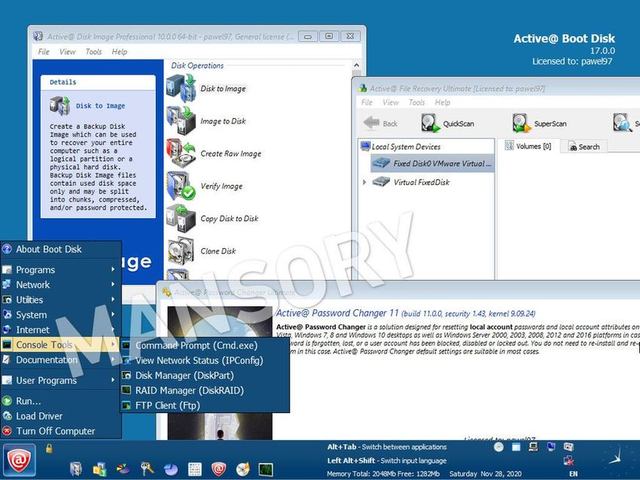Launch the CD/DVD disc burner taskbar icon
Screen dimensions: 640x480
[243, 469]
